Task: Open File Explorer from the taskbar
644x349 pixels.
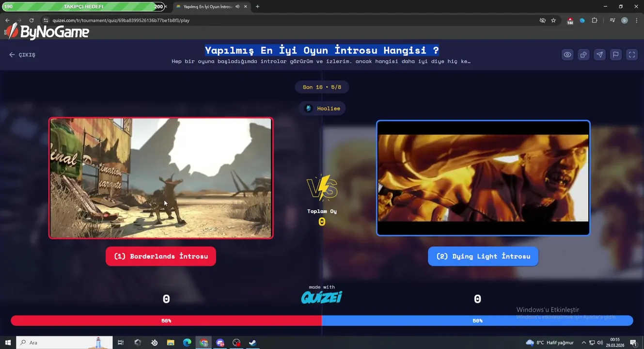Action: [x=171, y=343]
